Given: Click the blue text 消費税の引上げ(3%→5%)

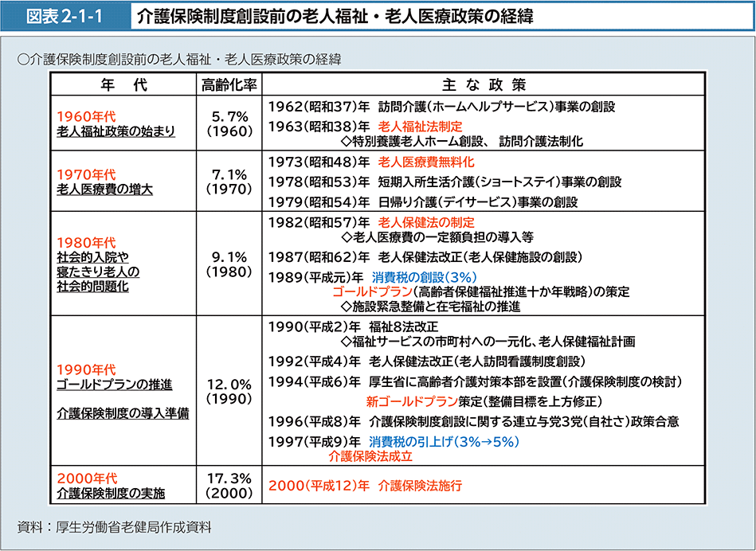Looking at the screenshot, I should (x=444, y=442).
